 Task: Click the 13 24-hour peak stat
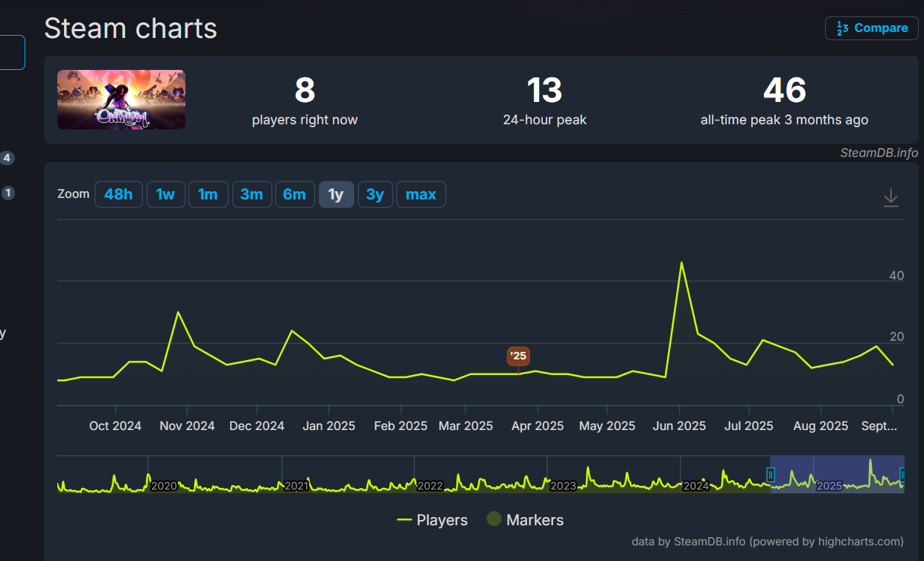pos(544,100)
